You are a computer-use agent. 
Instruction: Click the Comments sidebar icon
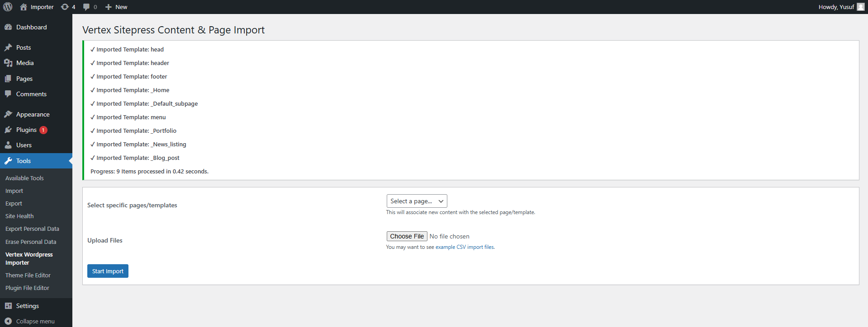(x=8, y=94)
